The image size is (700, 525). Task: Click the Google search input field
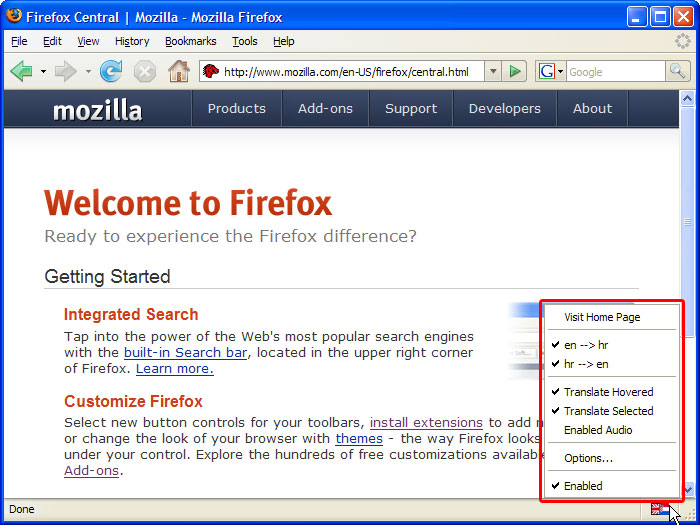(616, 71)
